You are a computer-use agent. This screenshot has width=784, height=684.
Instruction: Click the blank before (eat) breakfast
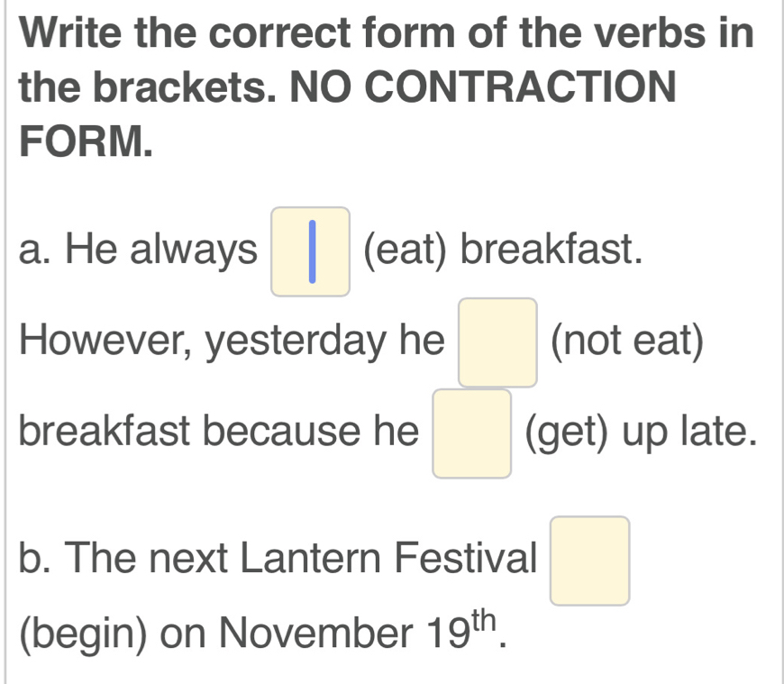(311, 251)
